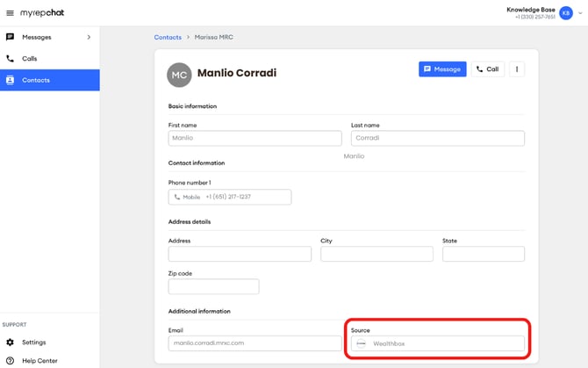Screen dimensions: 588x368
Task: Click the SUPPORT sidebar label
Action: tap(14, 324)
